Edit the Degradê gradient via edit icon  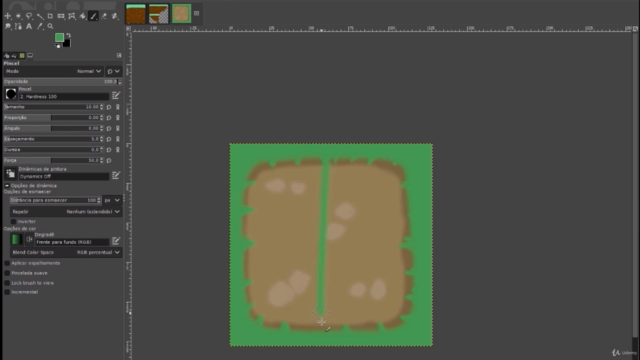(x=116, y=241)
